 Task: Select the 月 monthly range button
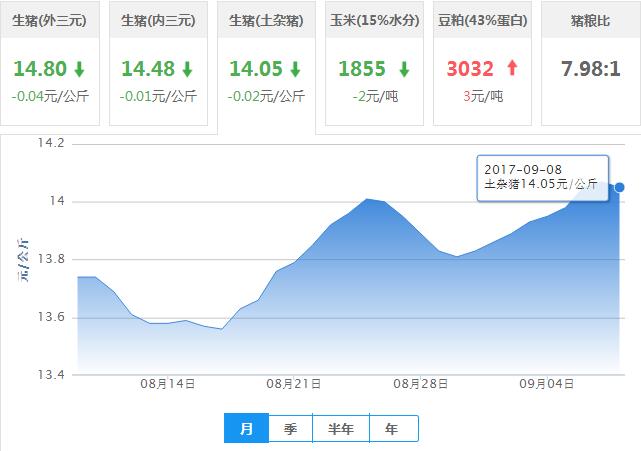[x=246, y=429]
